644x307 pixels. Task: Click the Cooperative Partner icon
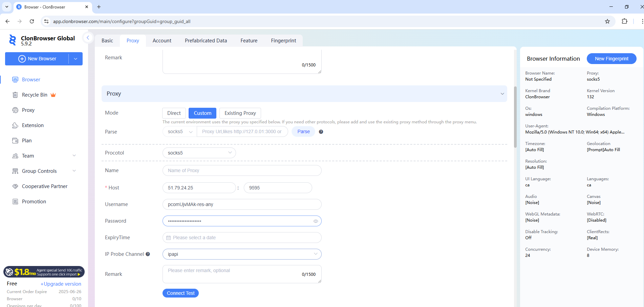coord(15,186)
